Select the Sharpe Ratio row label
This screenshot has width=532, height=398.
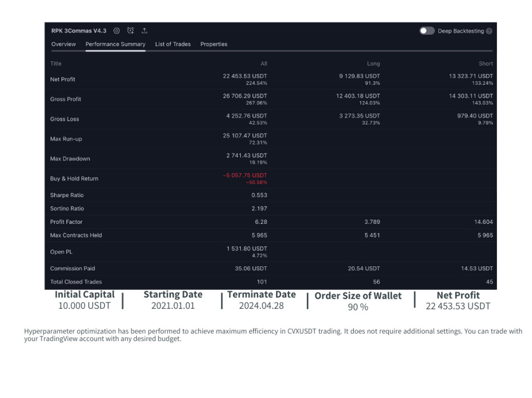coord(67,195)
